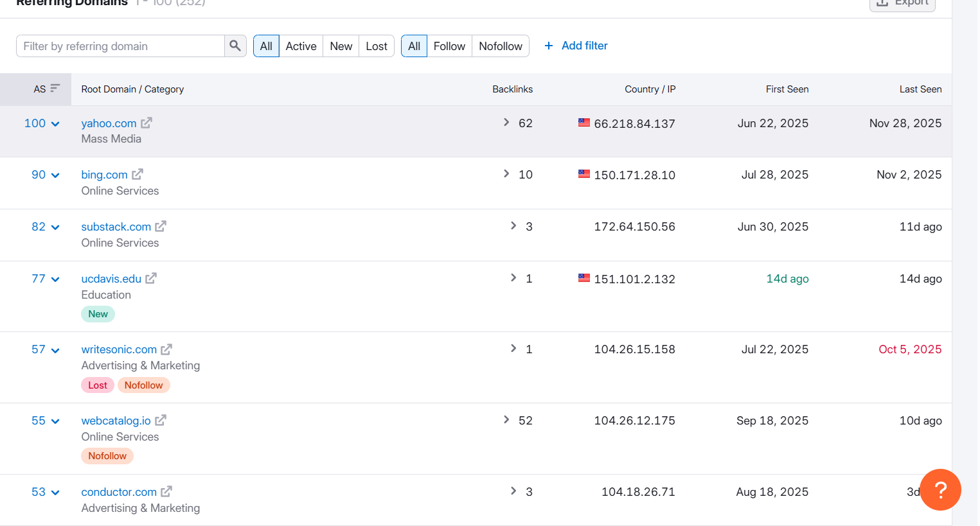Screen dimensions: 980x526
Task: Expand authority score 100 for yahoo.com
Action: point(42,123)
